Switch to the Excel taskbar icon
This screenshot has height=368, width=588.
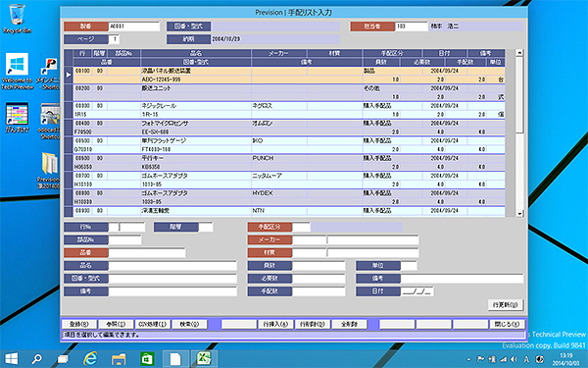coord(205,358)
